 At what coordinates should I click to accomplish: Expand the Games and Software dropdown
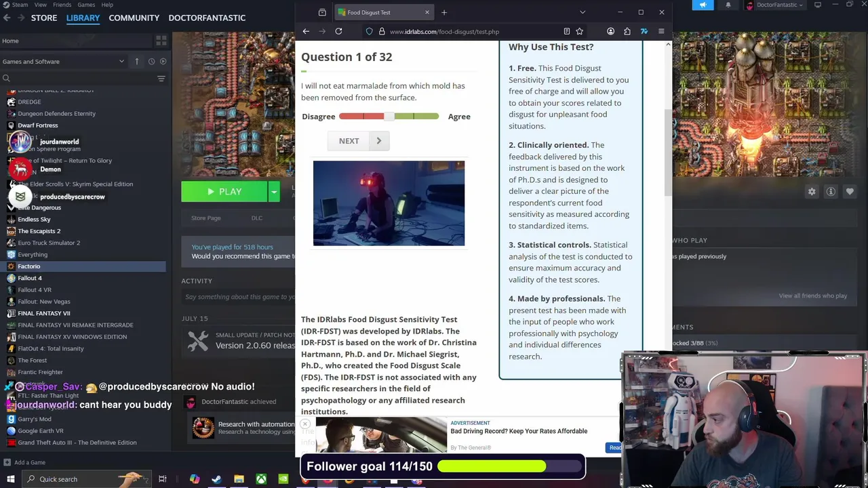(64, 61)
